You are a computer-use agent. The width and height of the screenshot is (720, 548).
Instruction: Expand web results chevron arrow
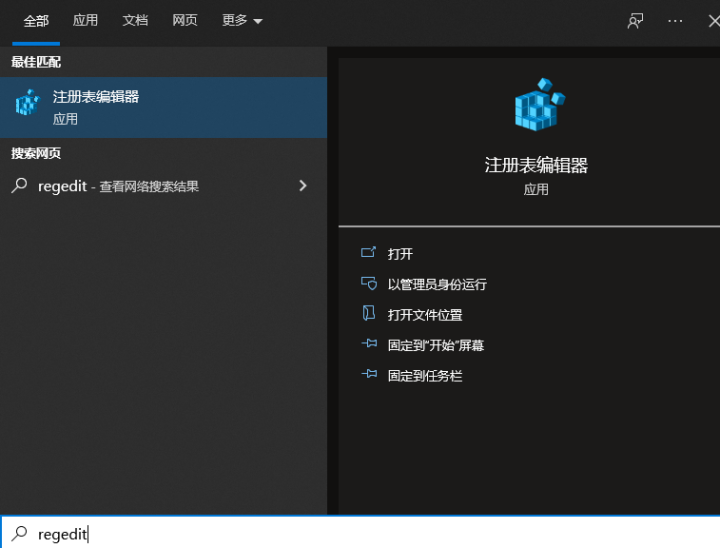[303, 186]
